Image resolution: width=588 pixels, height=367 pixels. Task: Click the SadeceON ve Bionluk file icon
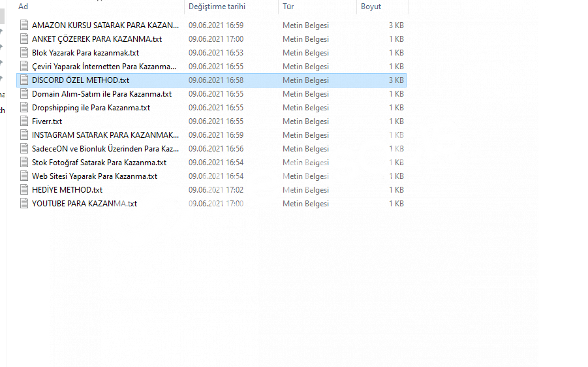24,149
